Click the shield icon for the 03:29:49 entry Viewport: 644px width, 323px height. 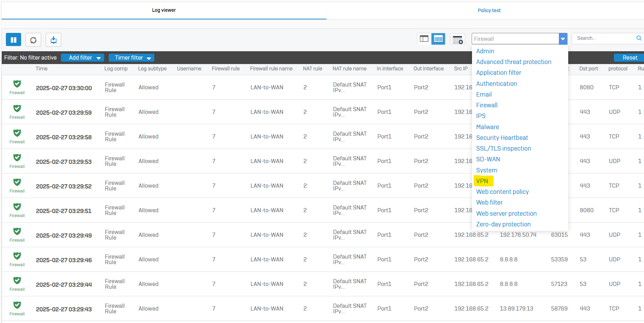[17, 231]
